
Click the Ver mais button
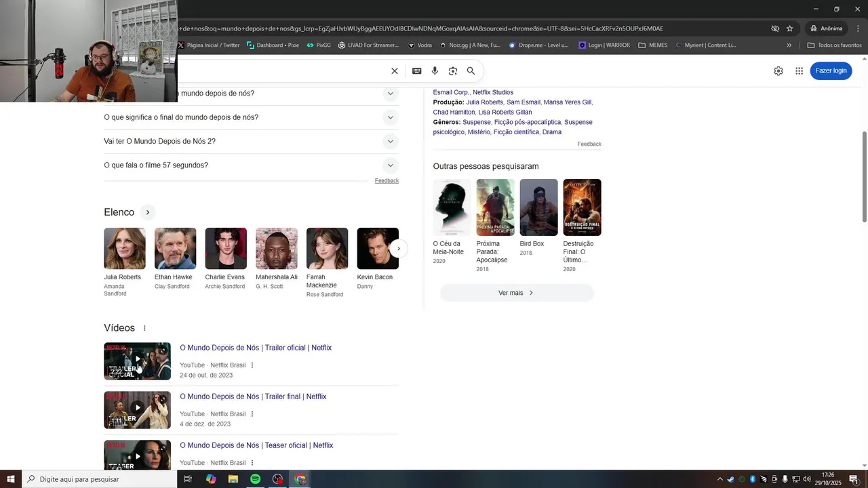click(x=517, y=293)
